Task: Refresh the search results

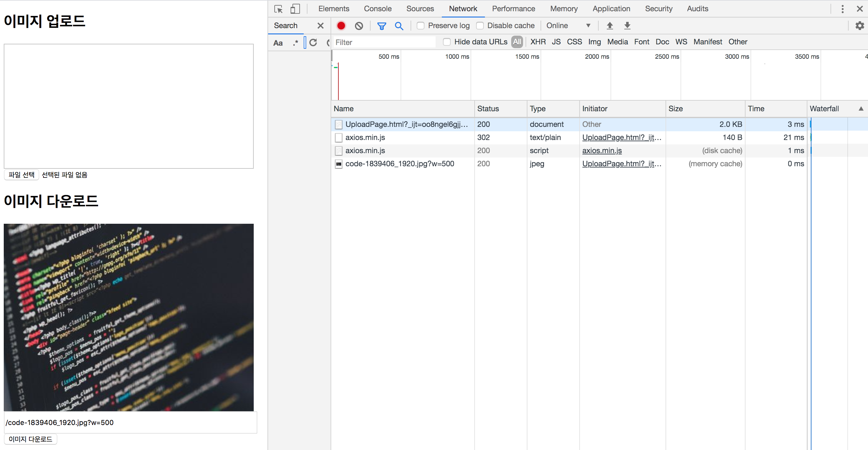Action: point(313,42)
